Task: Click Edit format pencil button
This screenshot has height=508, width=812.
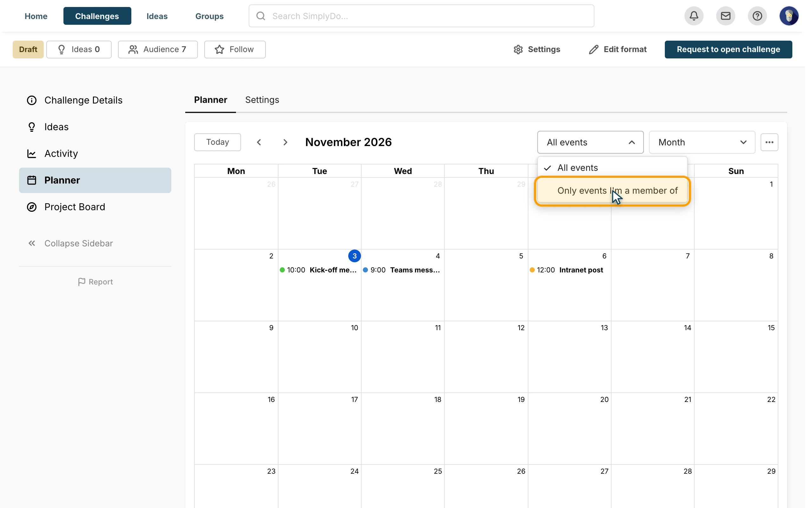Action: coord(618,50)
